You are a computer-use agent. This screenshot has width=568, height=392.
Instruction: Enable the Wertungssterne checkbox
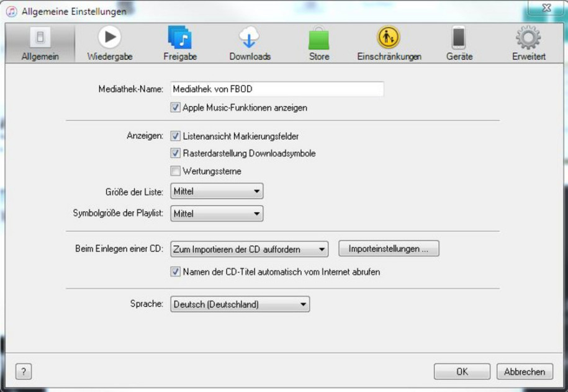pos(175,171)
